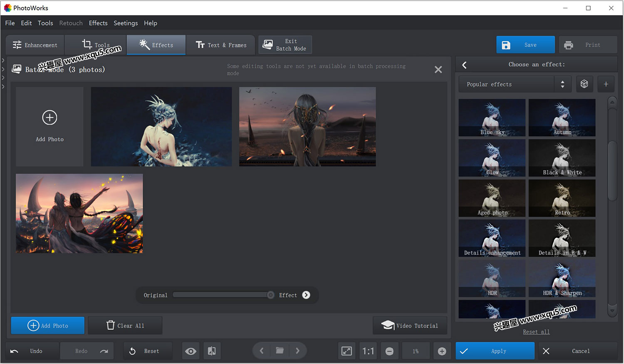Screen dimensions: 624x364
Task: Click the fit to screen icon
Action: coord(347,351)
